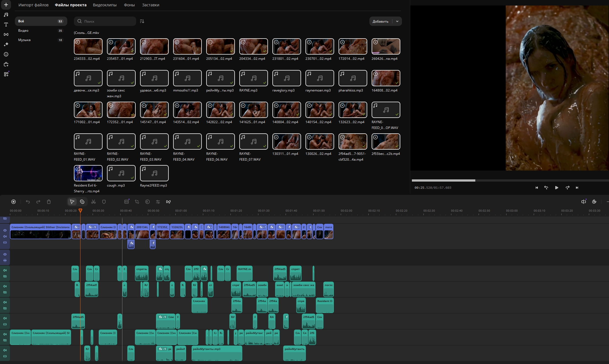
Task: Select the pharahkiss.mp3 audio thumbnail
Action: click(353, 78)
